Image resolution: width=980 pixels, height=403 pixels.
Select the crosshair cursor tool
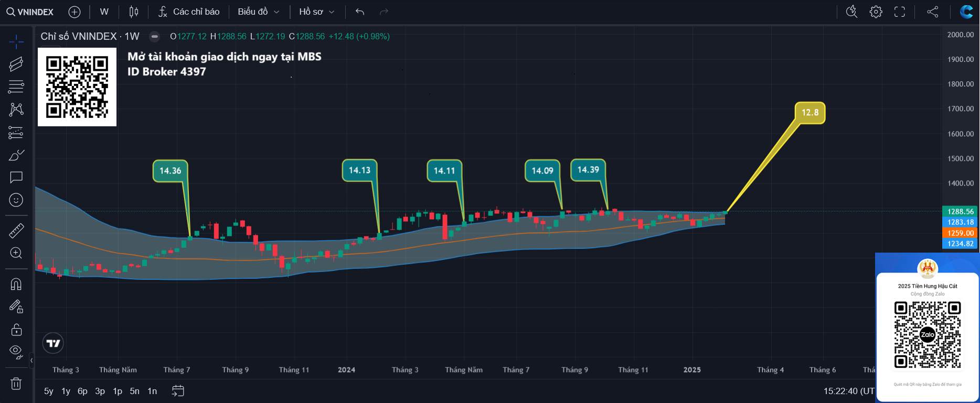coord(16,41)
